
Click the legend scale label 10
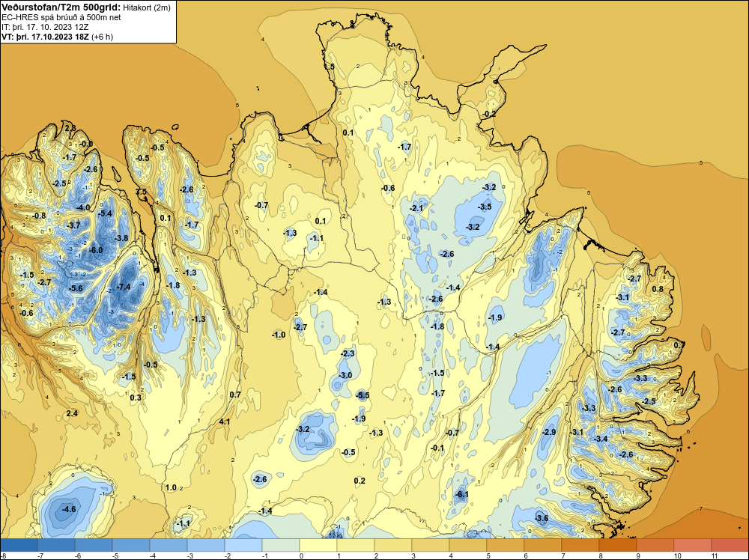pos(677,556)
